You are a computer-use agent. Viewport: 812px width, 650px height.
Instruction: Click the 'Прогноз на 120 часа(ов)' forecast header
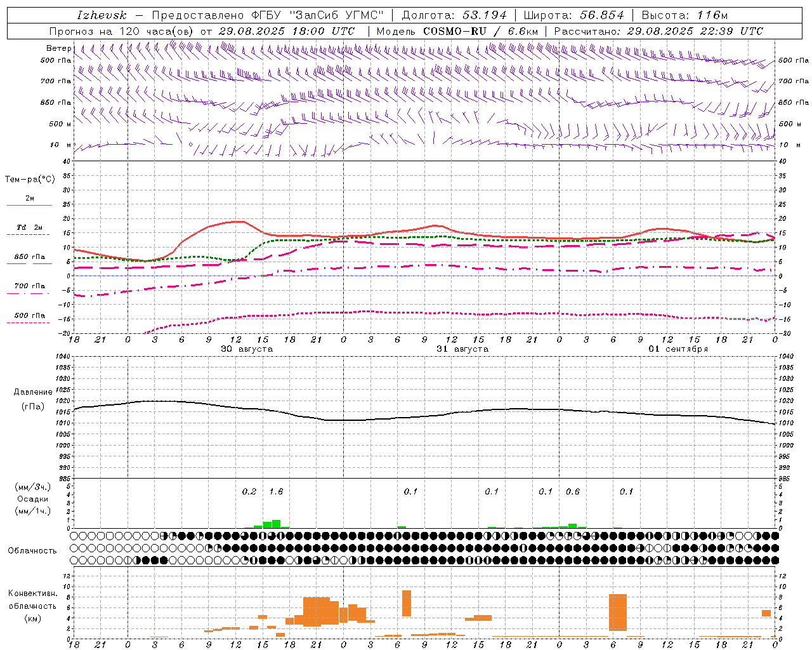tap(122, 31)
